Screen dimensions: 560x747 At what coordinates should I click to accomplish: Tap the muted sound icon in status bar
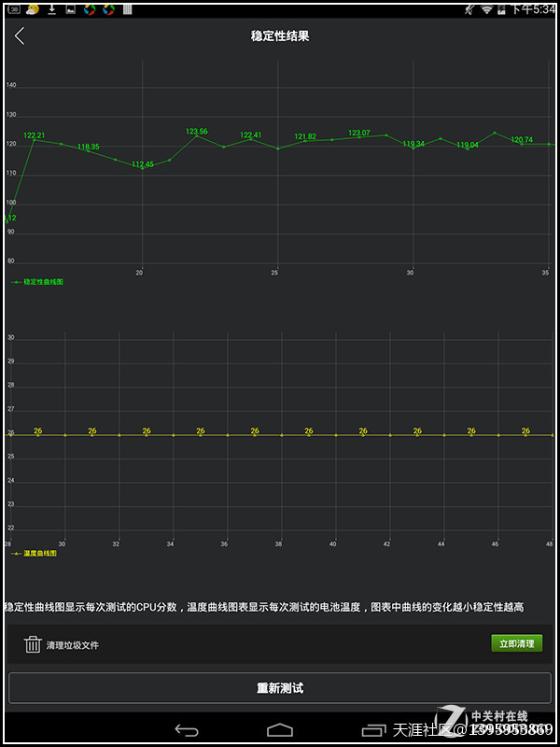pos(469,9)
